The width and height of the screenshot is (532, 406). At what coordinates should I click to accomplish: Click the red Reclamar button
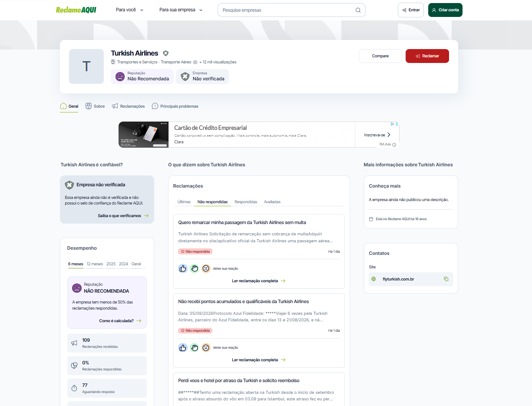pos(427,56)
